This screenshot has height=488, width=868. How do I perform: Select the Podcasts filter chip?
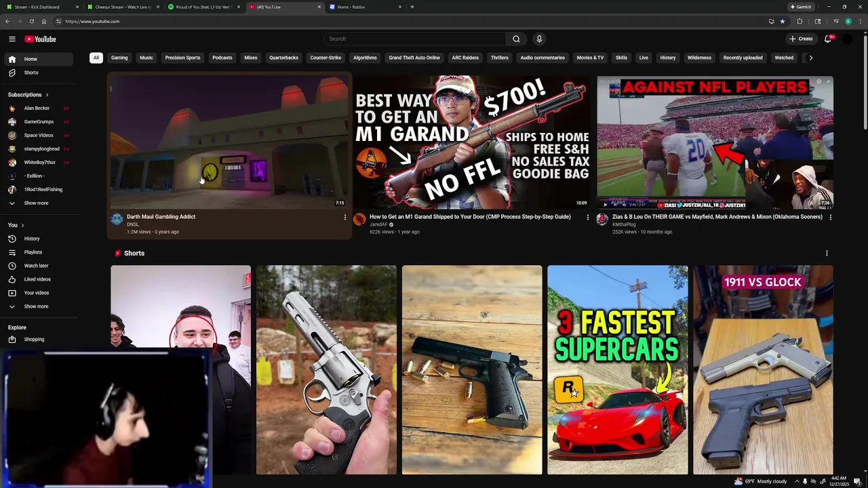[x=222, y=58]
